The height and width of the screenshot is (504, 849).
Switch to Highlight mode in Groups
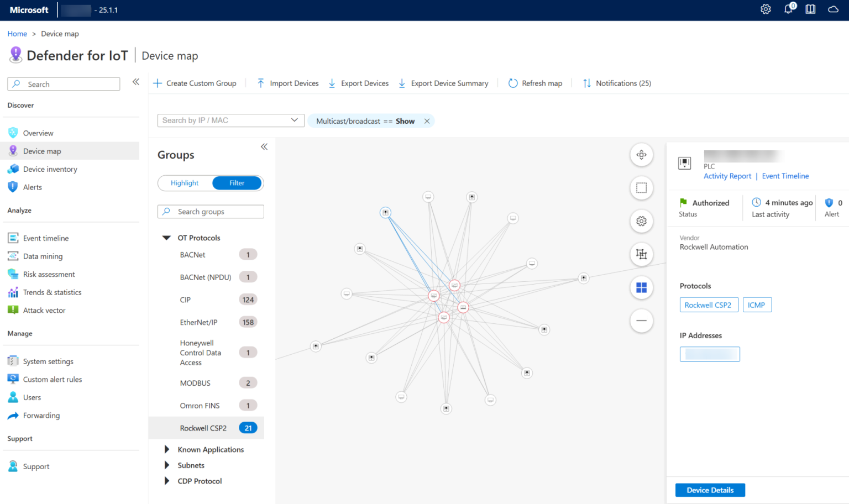(x=185, y=183)
